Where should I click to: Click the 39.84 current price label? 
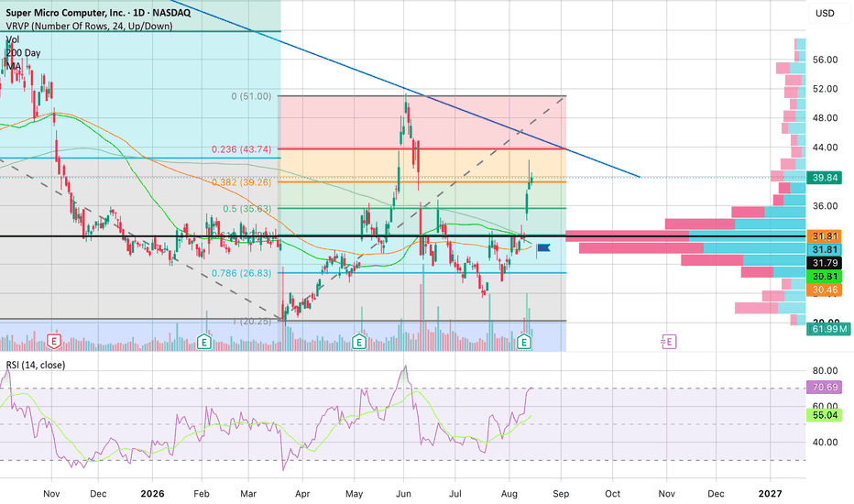pyautogui.click(x=824, y=178)
